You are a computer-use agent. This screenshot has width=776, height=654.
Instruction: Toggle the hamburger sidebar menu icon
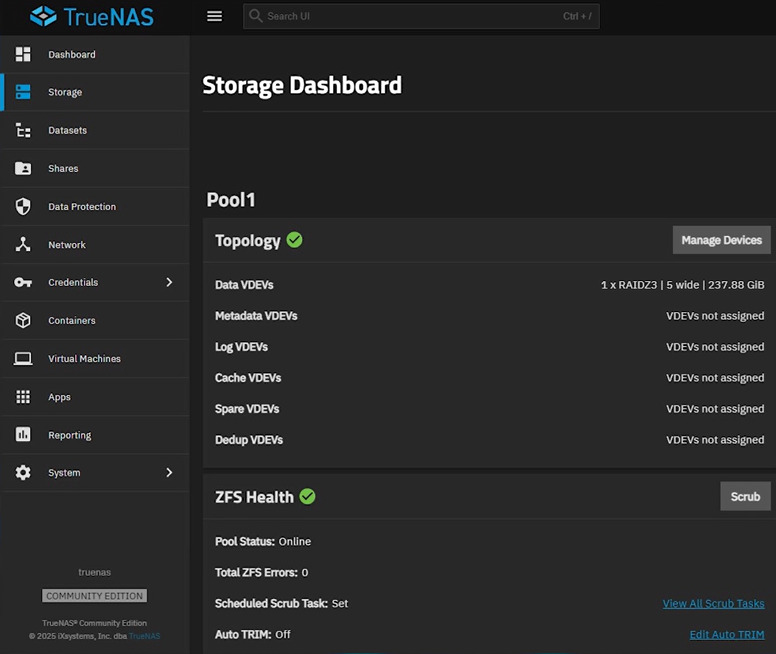[x=214, y=16]
